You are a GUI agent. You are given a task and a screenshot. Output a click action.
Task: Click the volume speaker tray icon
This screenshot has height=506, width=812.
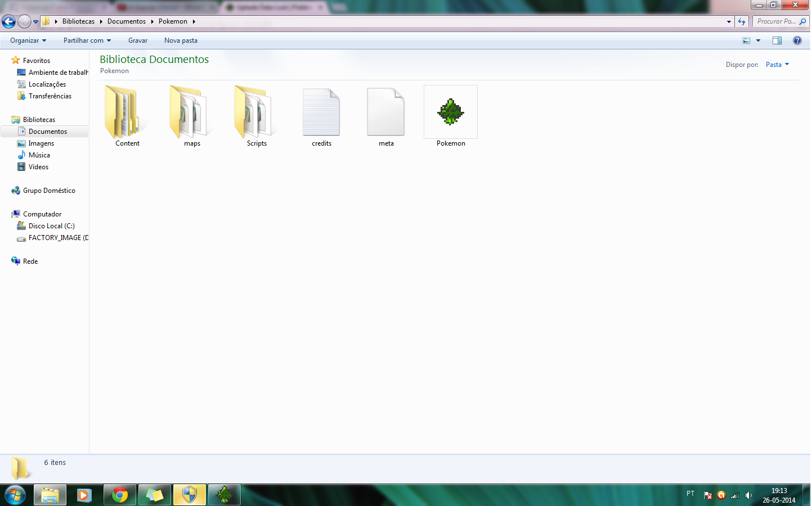click(748, 495)
